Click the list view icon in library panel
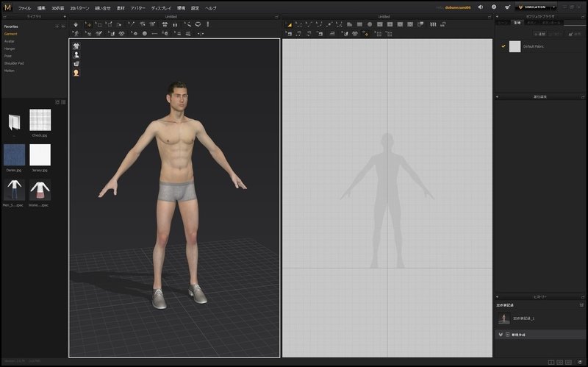The height and width of the screenshot is (367, 588). click(x=63, y=102)
